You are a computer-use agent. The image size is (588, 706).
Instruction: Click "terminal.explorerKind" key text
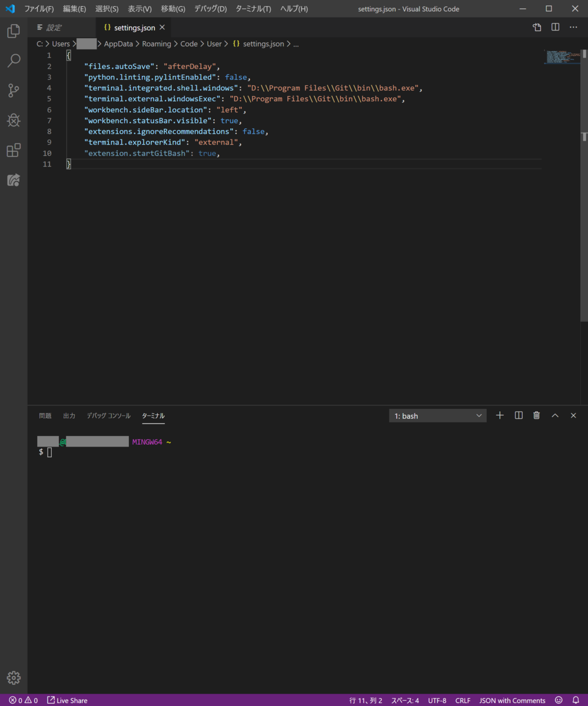[x=135, y=142]
